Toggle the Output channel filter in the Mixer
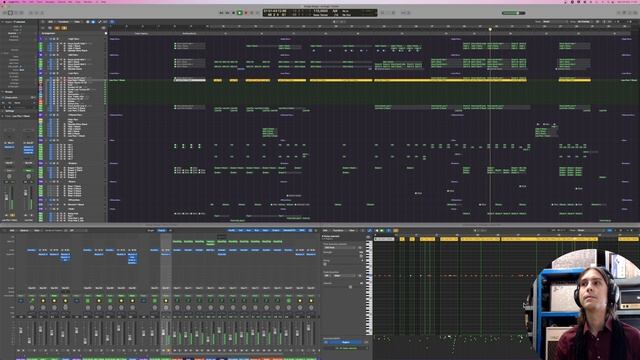Image resolution: width=640 pixels, height=360 pixels. coord(276,231)
